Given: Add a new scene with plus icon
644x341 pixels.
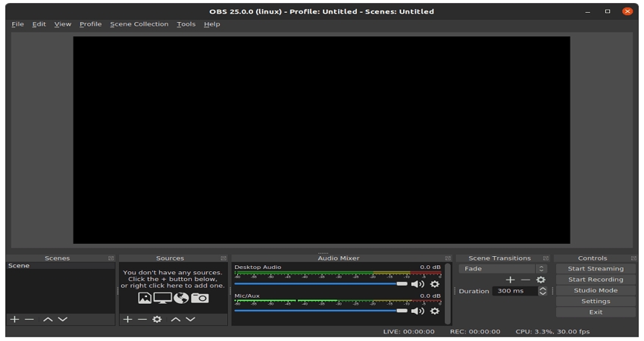Looking at the screenshot, I should (15, 319).
